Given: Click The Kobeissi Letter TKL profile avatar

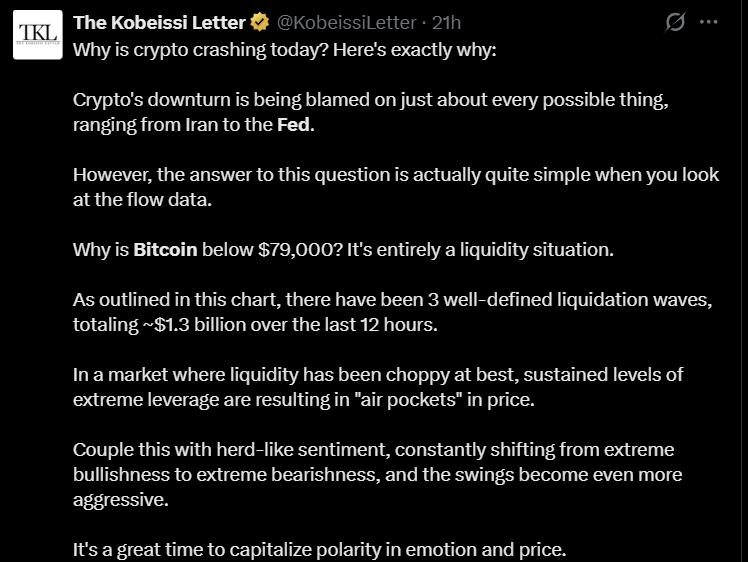Looking at the screenshot, I should 37,35.
